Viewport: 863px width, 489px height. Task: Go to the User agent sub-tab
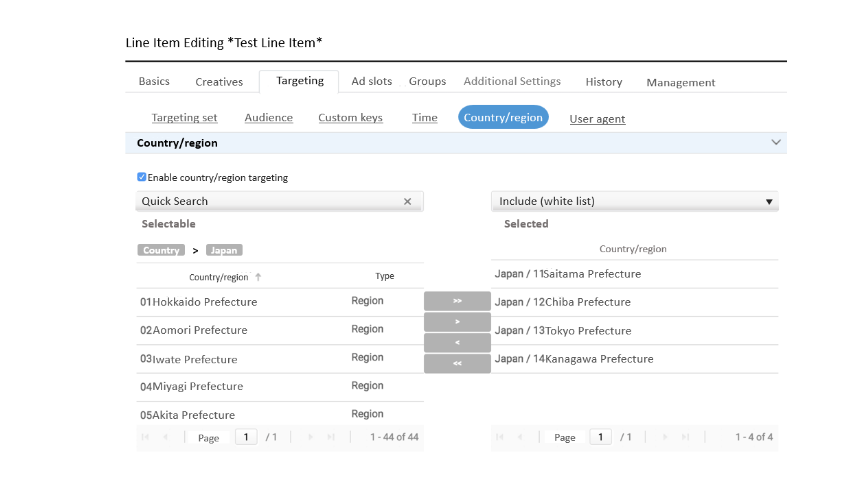tap(597, 119)
